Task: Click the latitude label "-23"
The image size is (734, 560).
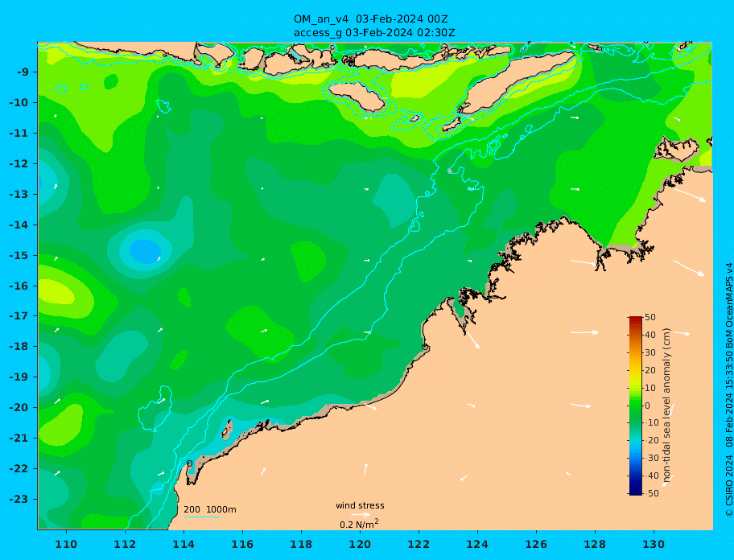Action: pos(19,499)
